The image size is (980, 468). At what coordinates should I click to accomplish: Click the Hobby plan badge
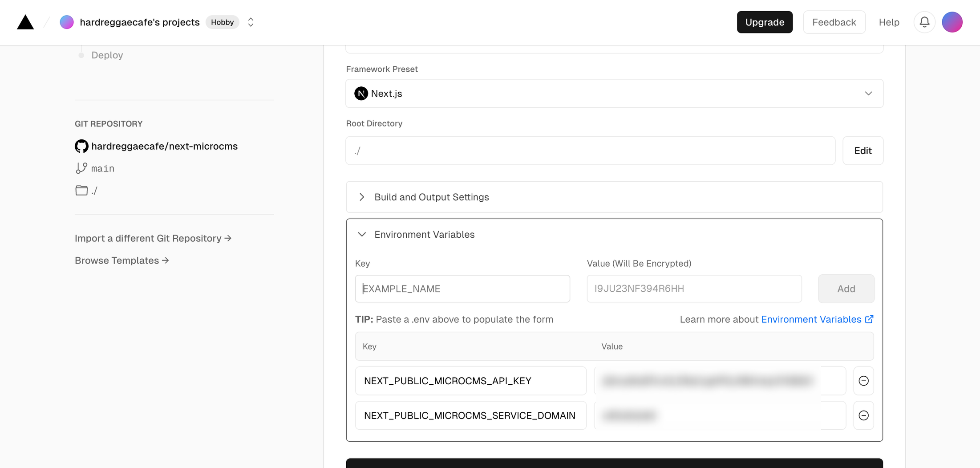pos(222,22)
